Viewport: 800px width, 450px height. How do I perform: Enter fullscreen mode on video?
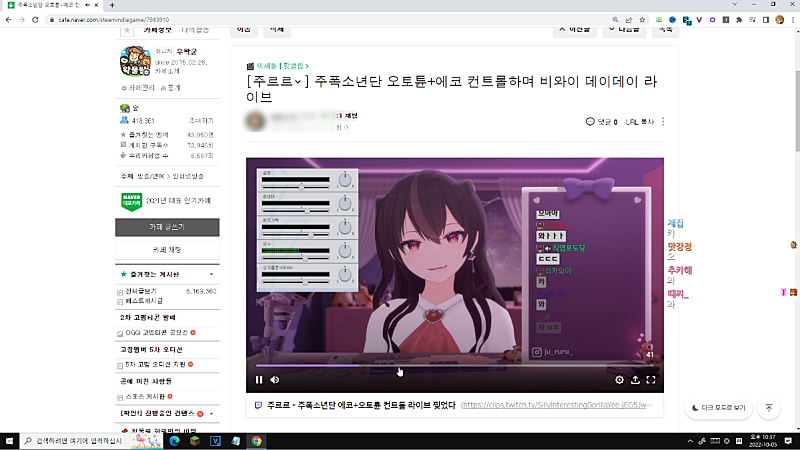click(x=651, y=380)
